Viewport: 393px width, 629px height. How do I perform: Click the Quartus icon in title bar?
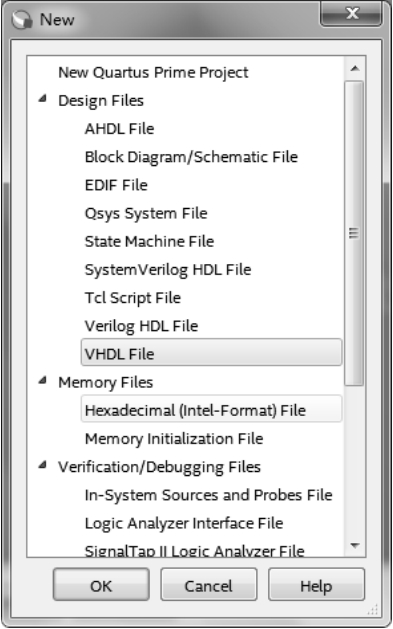coord(22,19)
